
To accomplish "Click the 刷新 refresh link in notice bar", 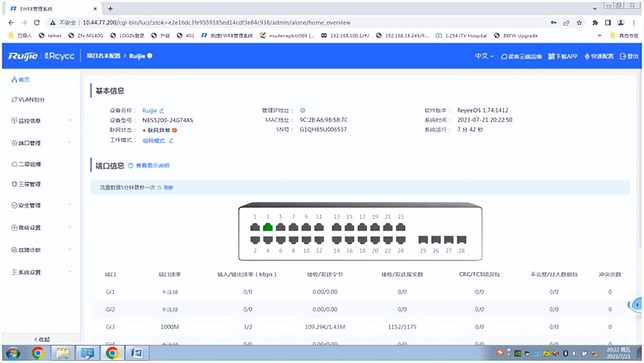I will [x=168, y=187].
